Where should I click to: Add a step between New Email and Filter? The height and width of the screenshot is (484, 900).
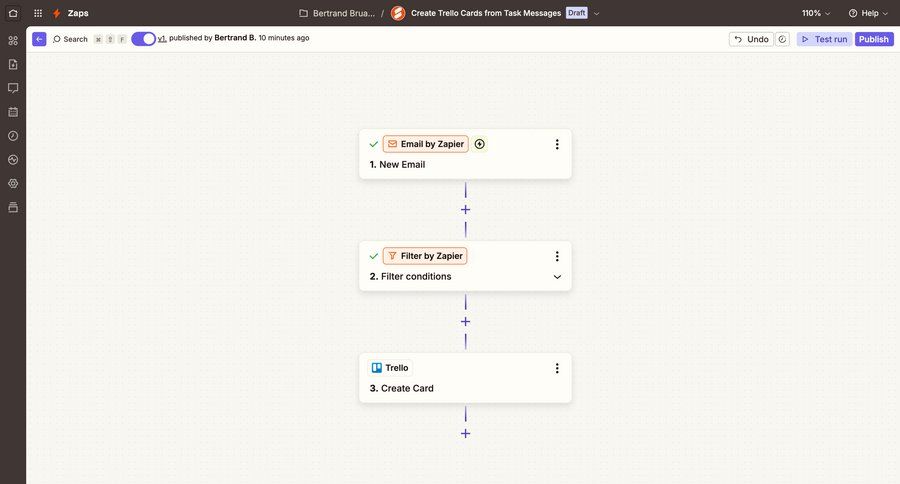pos(465,210)
